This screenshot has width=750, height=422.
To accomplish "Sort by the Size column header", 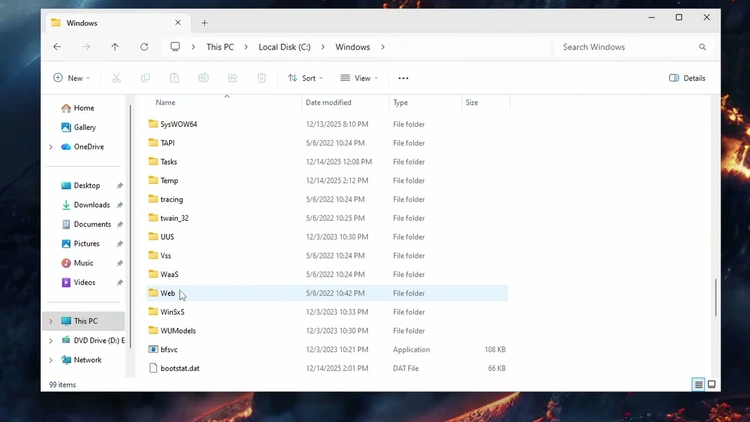I will coord(472,102).
